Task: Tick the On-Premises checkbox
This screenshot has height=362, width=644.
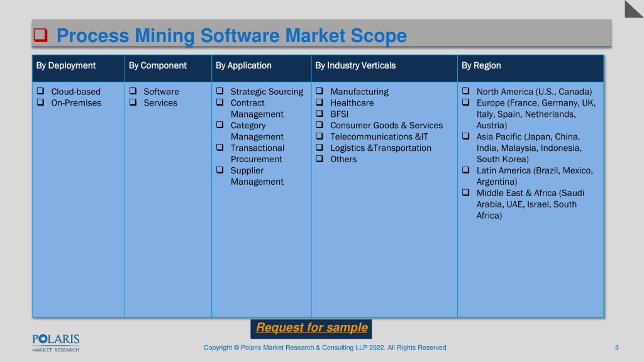Action: (40, 102)
